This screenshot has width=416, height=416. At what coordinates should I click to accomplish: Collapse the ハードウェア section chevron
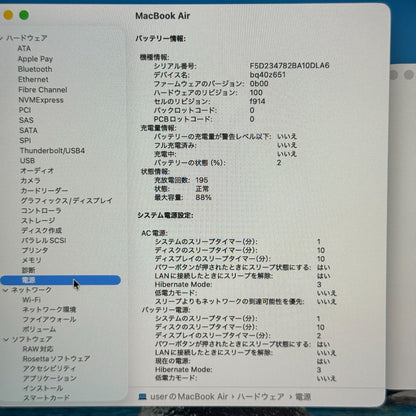pos(2,38)
